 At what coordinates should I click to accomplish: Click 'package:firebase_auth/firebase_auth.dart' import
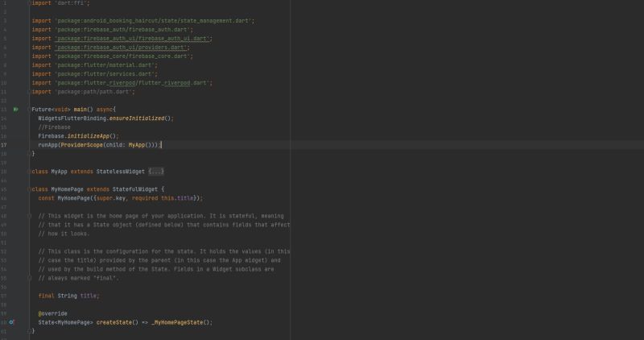[124, 30]
